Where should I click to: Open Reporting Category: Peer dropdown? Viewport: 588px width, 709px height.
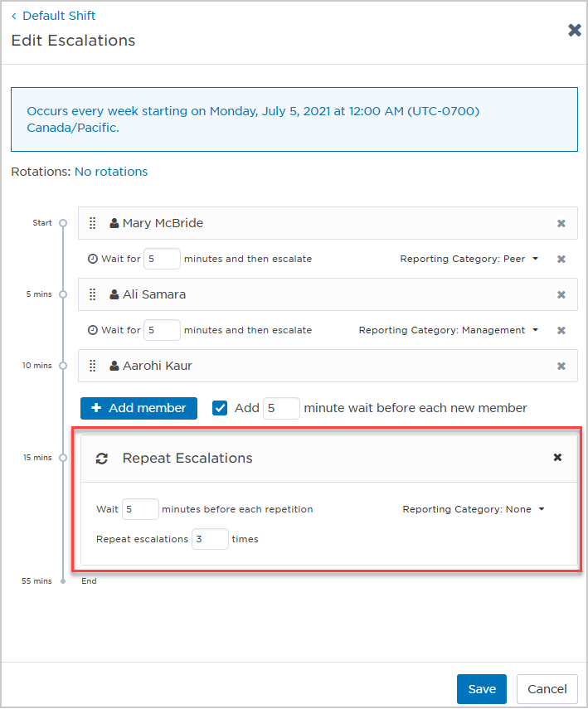[469, 259]
